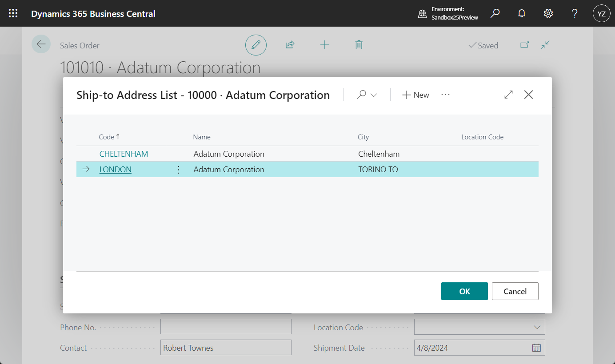This screenshot has width=615, height=364.
Task: Click the search magnifier in top bar
Action: pyautogui.click(x=495, y=13)
